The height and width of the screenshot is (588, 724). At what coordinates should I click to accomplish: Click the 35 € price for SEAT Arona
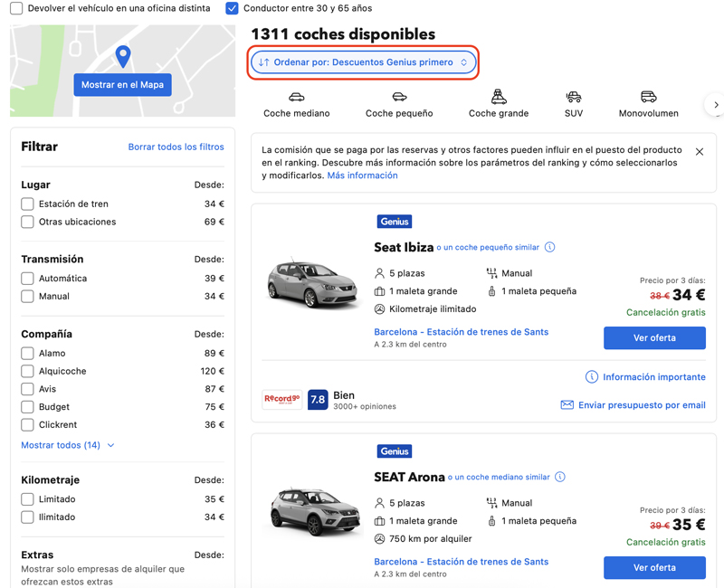pyautogui.click(x=689, y=525)
